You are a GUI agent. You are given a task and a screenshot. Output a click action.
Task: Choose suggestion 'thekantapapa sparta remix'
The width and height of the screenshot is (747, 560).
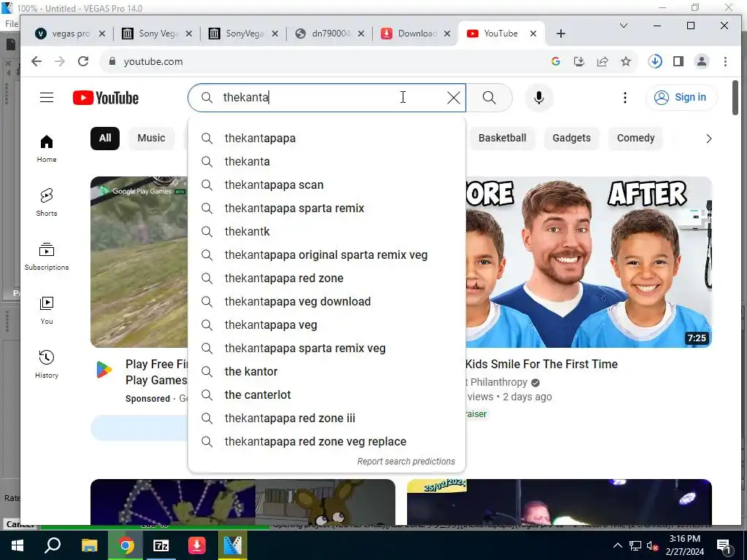tap(327, 208)
